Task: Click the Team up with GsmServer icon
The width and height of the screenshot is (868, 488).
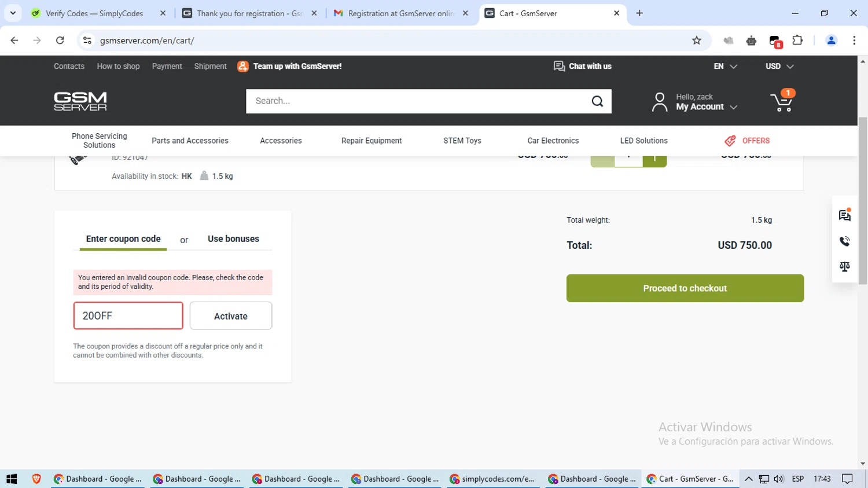Action: tap(243, 67)
